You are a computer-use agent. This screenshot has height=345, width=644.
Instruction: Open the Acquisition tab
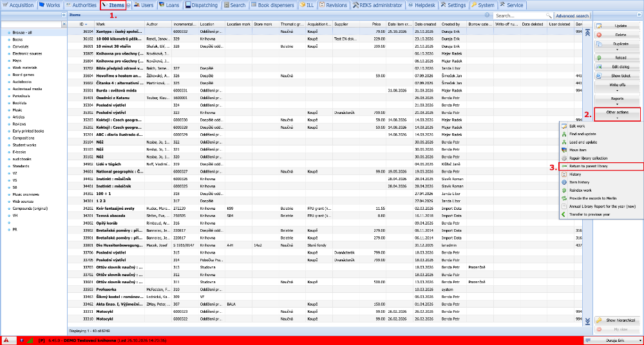(x=18, y=5)
